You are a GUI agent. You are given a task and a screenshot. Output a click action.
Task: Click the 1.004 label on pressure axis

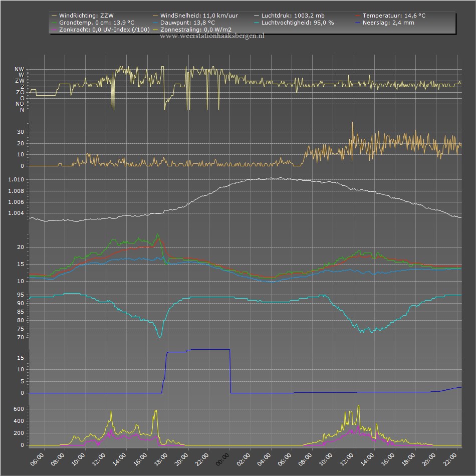(x=16, y=213)
